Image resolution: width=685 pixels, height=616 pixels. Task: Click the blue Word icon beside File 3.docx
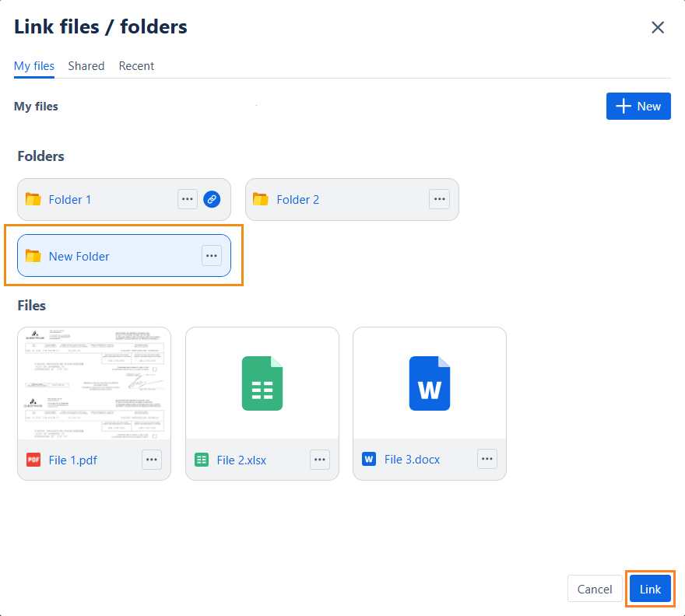[x=369, y=460]
